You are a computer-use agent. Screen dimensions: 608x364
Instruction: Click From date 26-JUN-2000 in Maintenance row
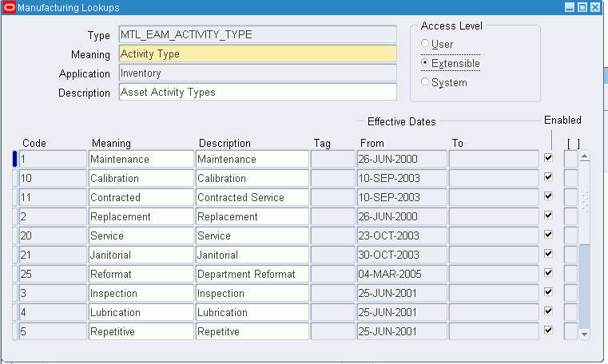[x=402, y=159]
